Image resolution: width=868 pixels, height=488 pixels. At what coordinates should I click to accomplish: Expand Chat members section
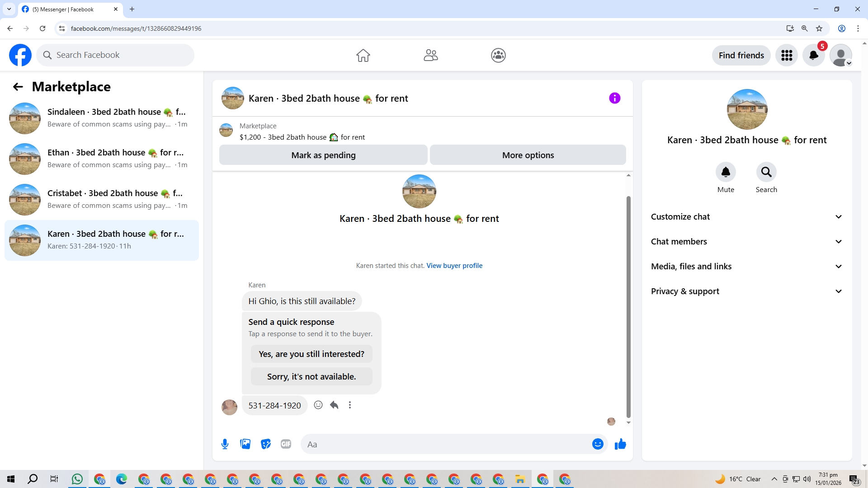click(747, 242)
